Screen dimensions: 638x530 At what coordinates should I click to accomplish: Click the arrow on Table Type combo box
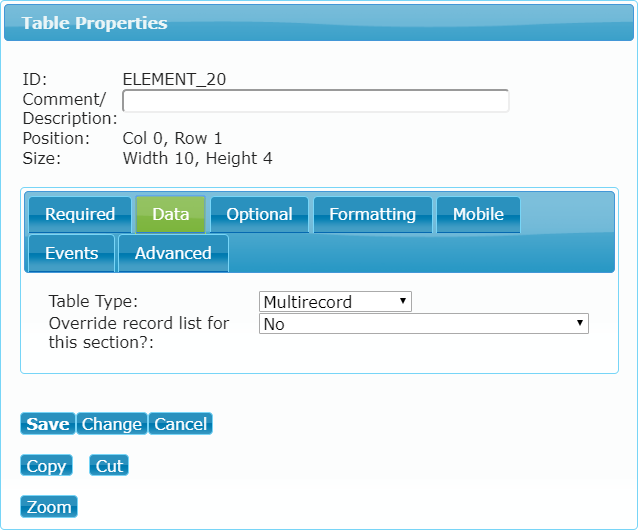(402, 301)
